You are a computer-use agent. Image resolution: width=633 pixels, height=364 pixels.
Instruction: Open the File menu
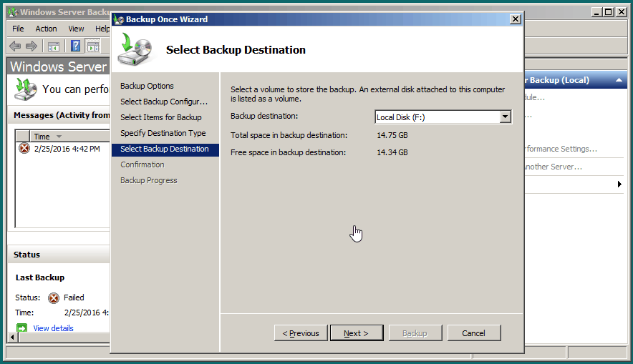pos(18,29)
